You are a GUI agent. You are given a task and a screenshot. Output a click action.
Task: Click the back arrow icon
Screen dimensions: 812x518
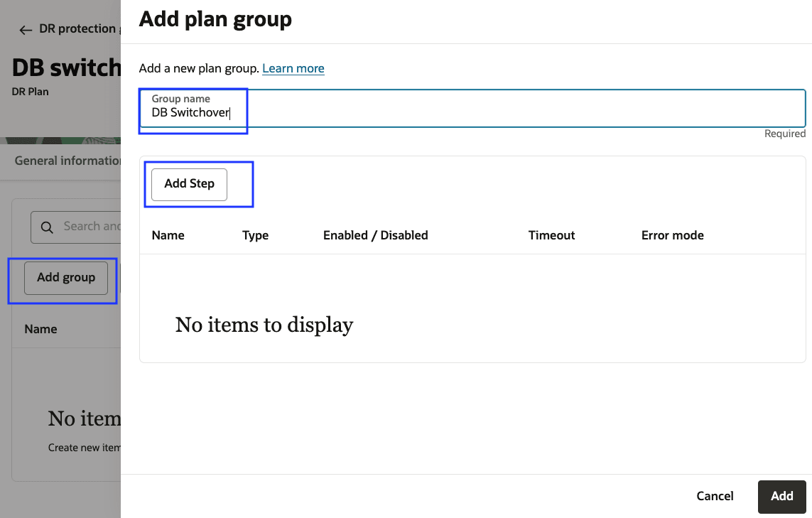point(26,30)
